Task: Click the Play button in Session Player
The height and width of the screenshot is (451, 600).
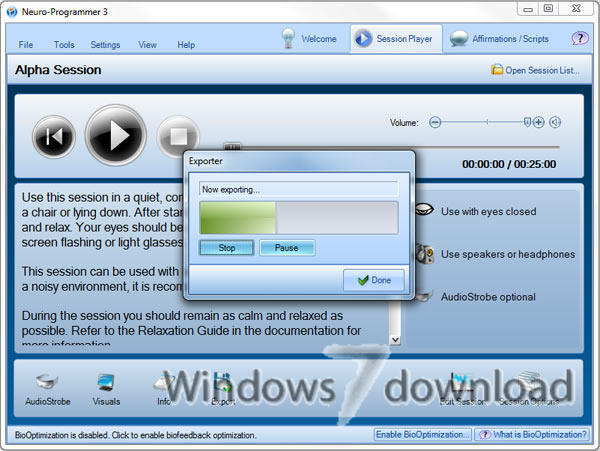Action: coord(116,135)
